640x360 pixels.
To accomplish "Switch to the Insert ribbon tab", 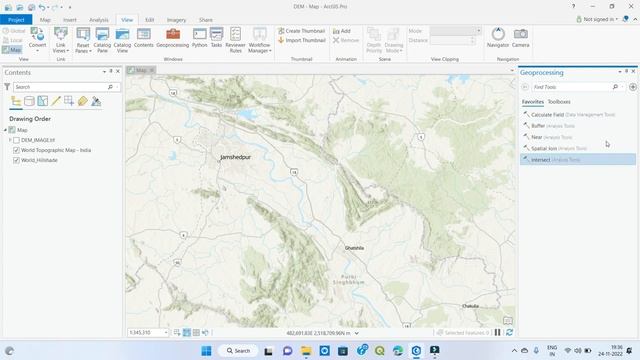I will click(x=69, y=20).
